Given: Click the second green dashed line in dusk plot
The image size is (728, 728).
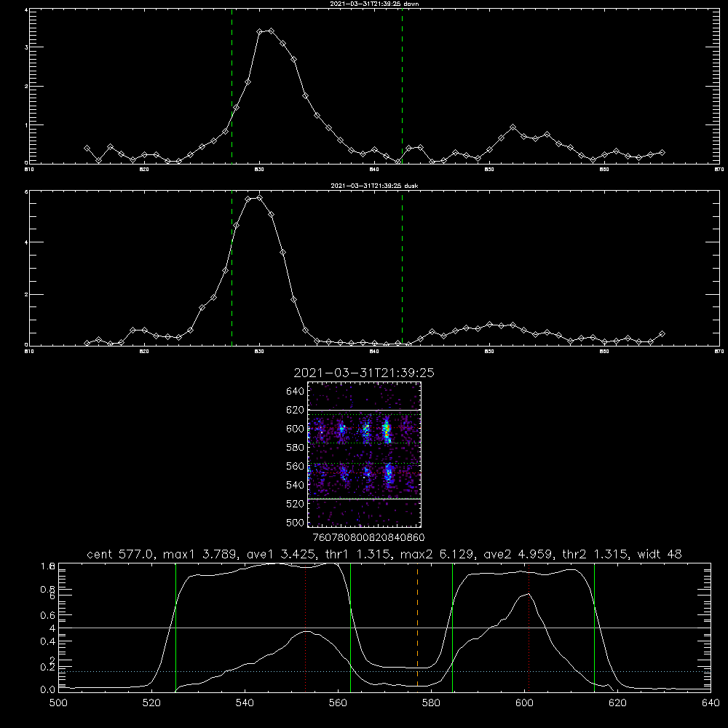Looking at the screenshot, I should pos(402,269).
